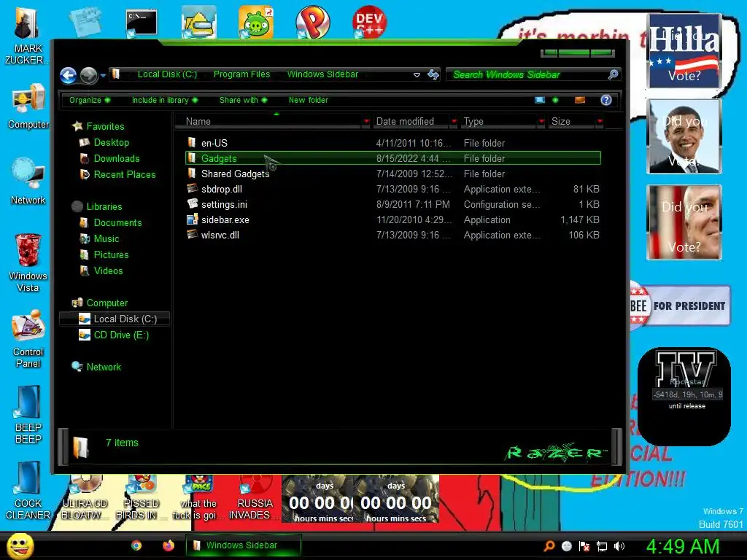Open the Videos library
This screenshot has width=747, height=560.
[x=108, y=271]
